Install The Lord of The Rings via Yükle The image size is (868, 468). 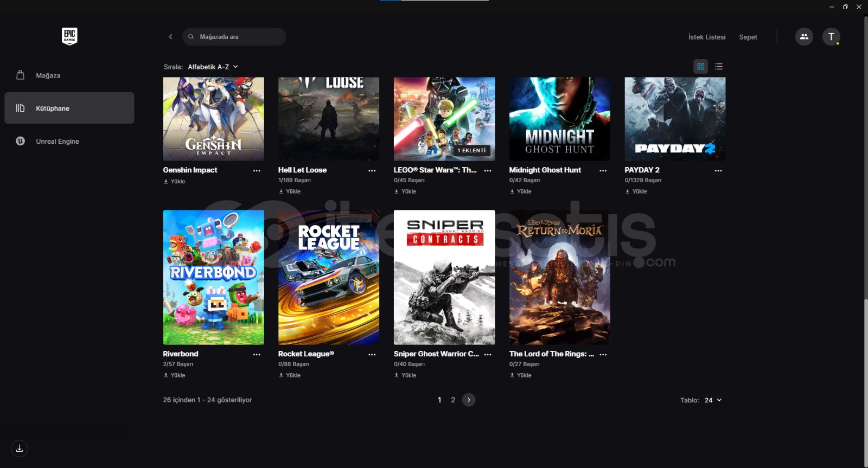(521, 375)
